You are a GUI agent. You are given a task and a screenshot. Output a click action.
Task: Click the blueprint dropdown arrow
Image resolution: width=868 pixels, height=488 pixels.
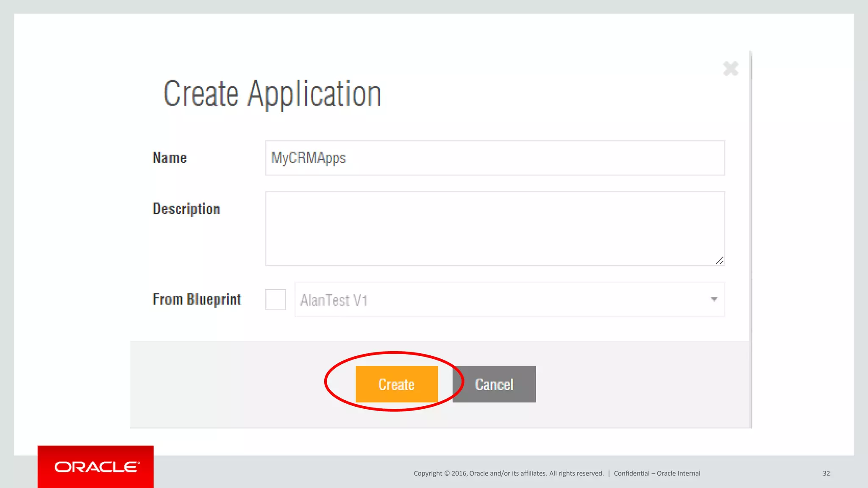tap(714, 299)
